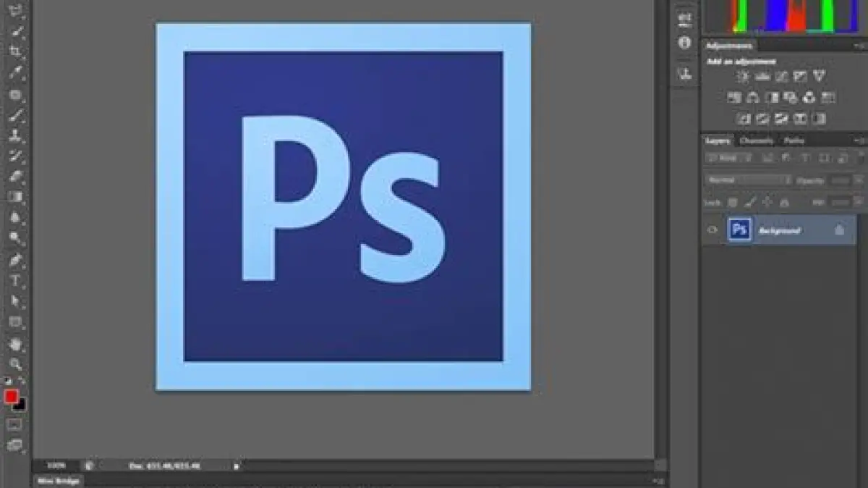Open the Mini Bridge panel tab

tap(59, 481)
